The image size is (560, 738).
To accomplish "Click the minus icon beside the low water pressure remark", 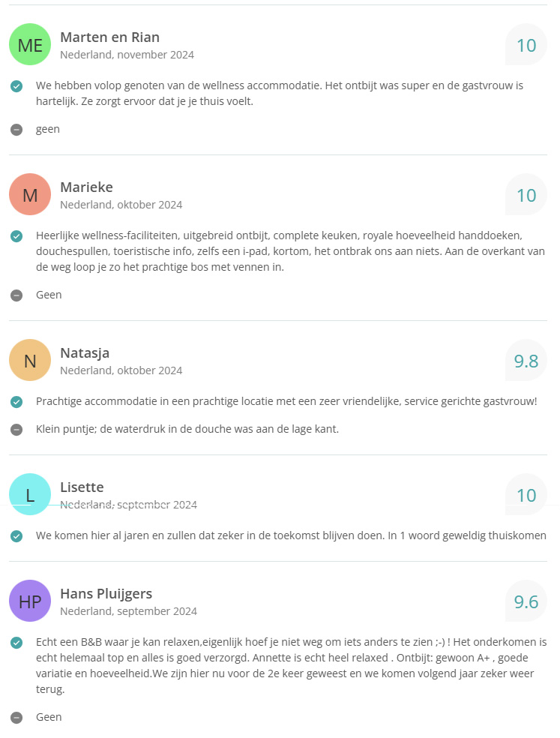I will point(16,430).
